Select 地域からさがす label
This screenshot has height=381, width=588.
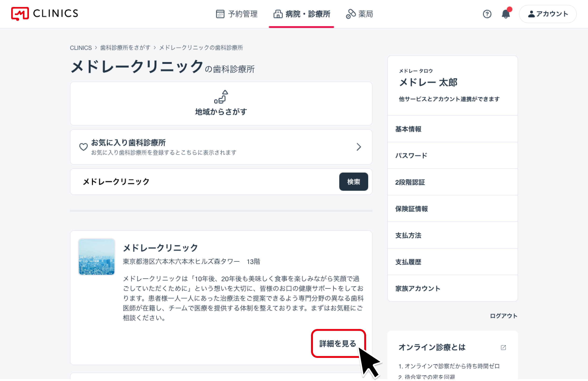point(221,112)
